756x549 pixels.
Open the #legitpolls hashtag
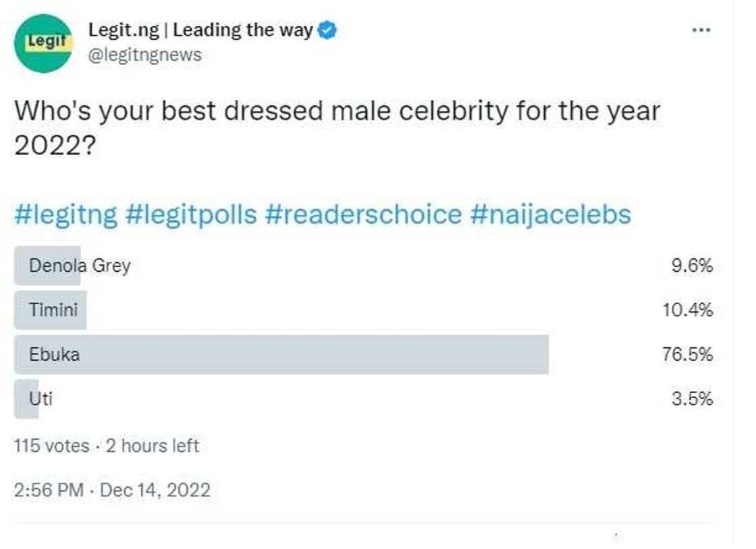coord(191,214)
